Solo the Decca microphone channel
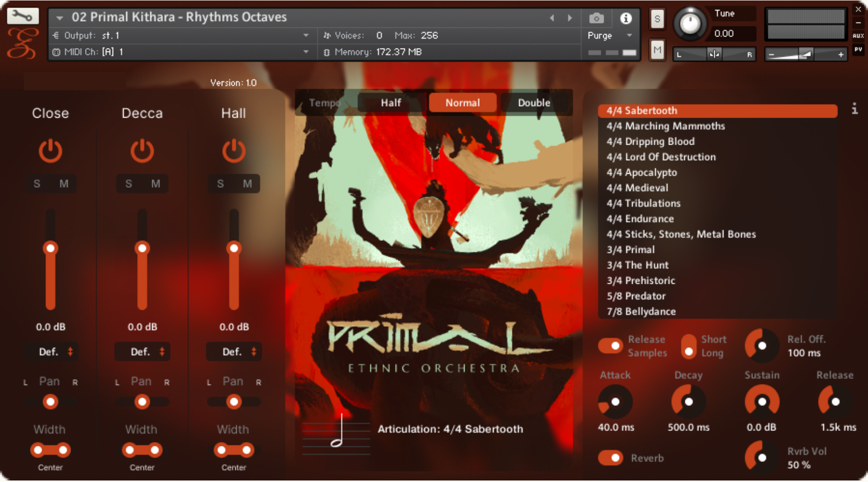 129,184
